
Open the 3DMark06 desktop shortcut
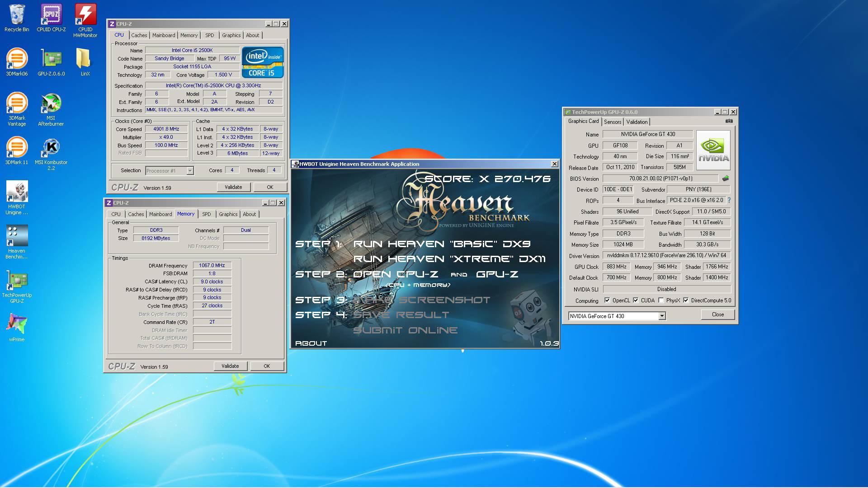coord(17,62)
